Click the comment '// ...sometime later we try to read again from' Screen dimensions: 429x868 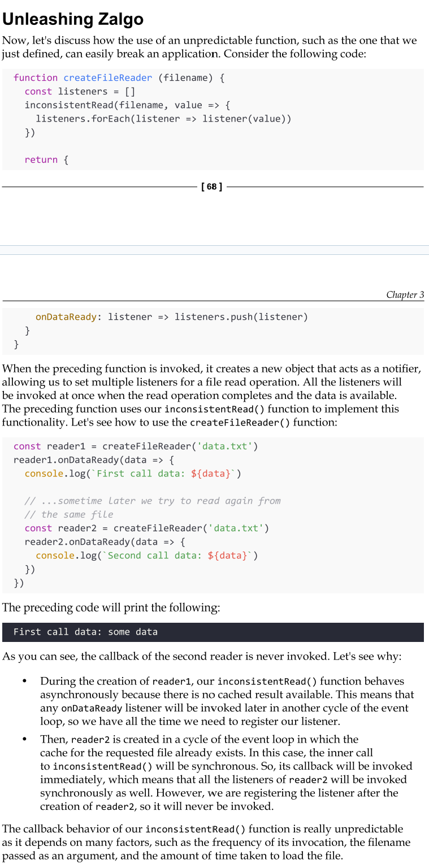coord(153,501)
